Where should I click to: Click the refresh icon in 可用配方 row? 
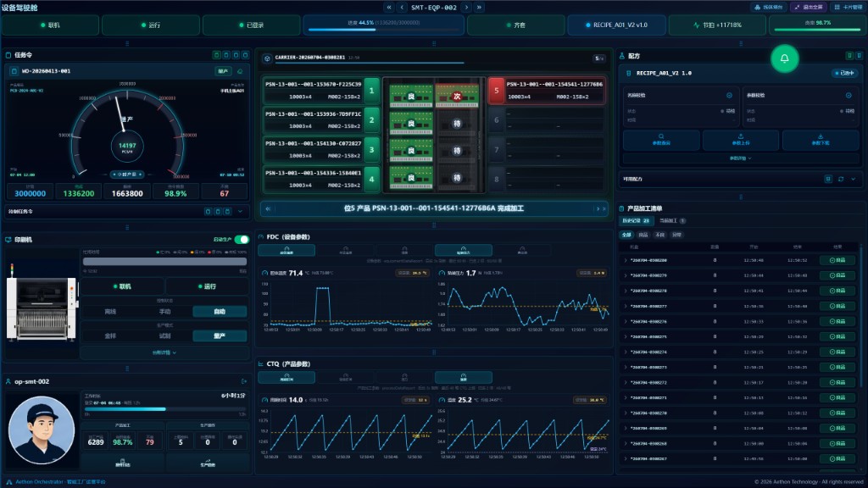[x=841, y=180]
